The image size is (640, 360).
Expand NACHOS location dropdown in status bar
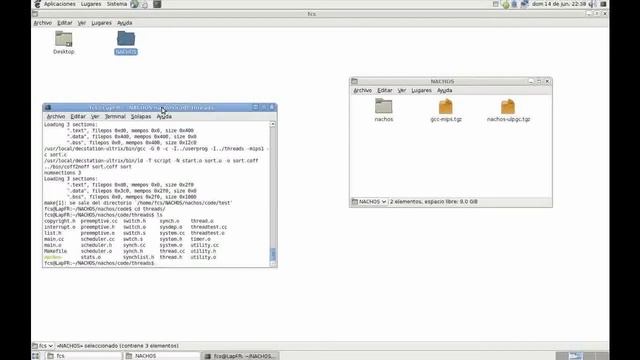click(369, 202)
